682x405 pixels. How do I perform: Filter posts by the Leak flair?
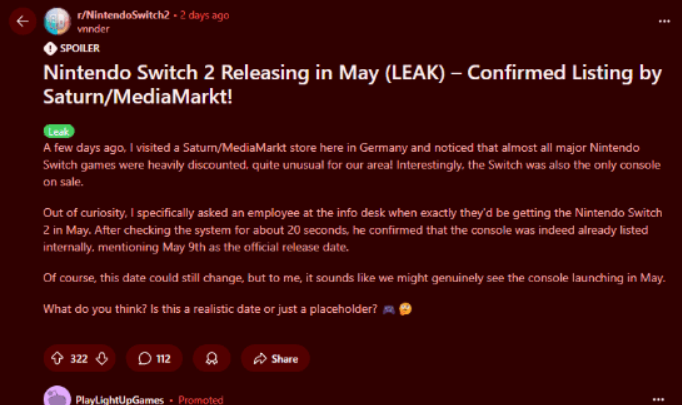coord(59,131)
